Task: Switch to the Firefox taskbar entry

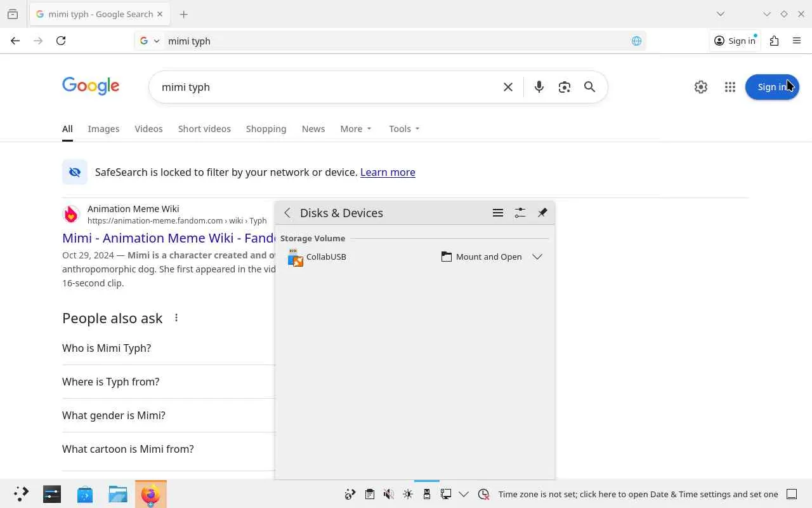Action: click(151, 494)
